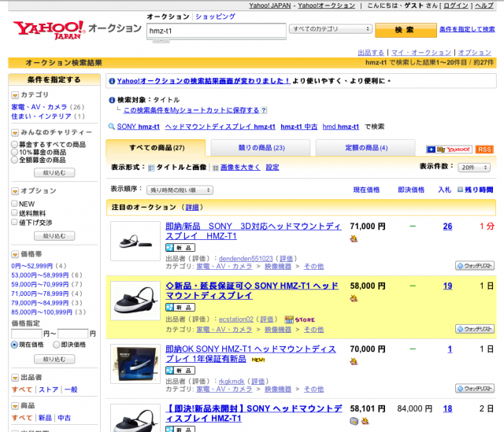Viewport: 504px width, 432px height.
Task: Click the auction icon under 71,000円 price
Action: 354,238
